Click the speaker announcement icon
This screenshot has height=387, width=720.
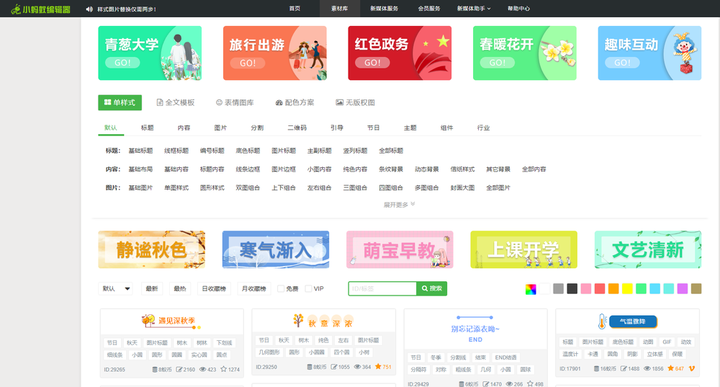click(x=89, y=9)
